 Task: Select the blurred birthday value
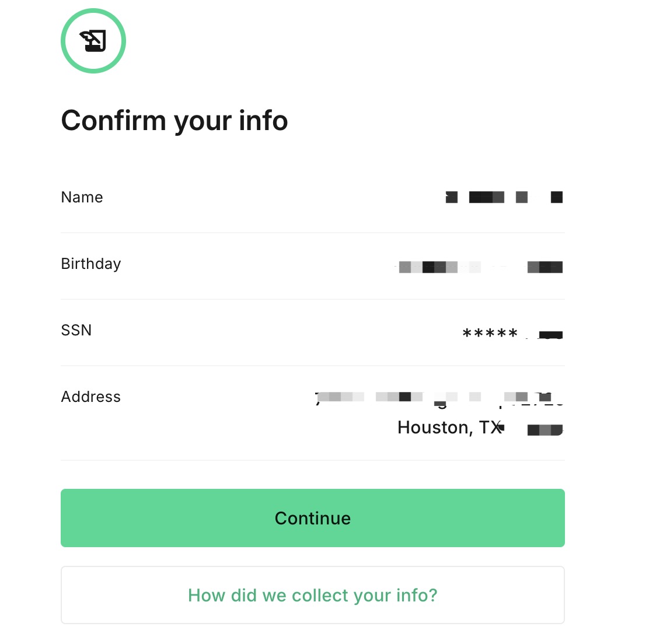point(480,267)
